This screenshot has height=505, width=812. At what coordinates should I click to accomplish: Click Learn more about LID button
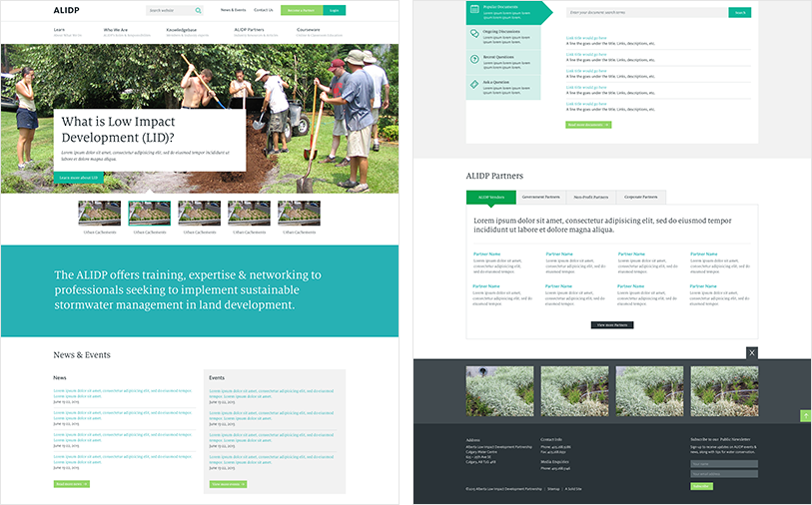coord(78,178)
